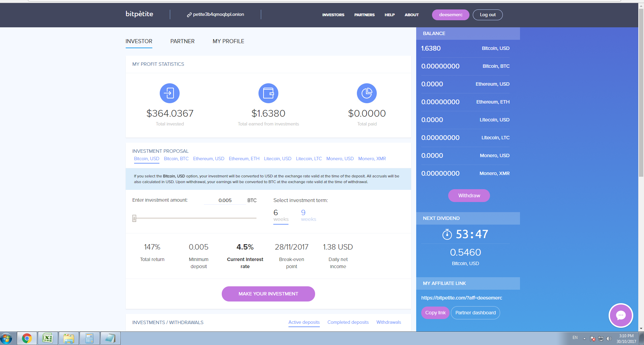This screenshot has width=644, height=345.
Task: Click the investment amount input field
Action: point(225,200)
